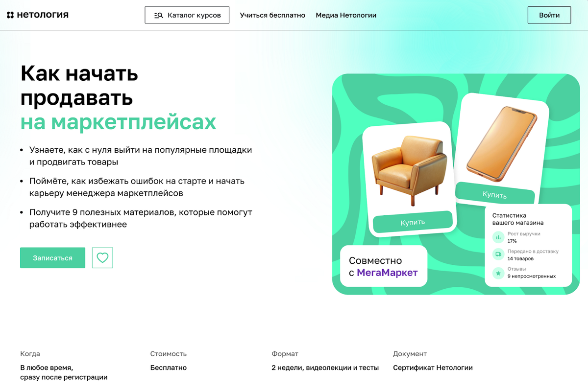Click the catalog search icon

click(158, 15)
